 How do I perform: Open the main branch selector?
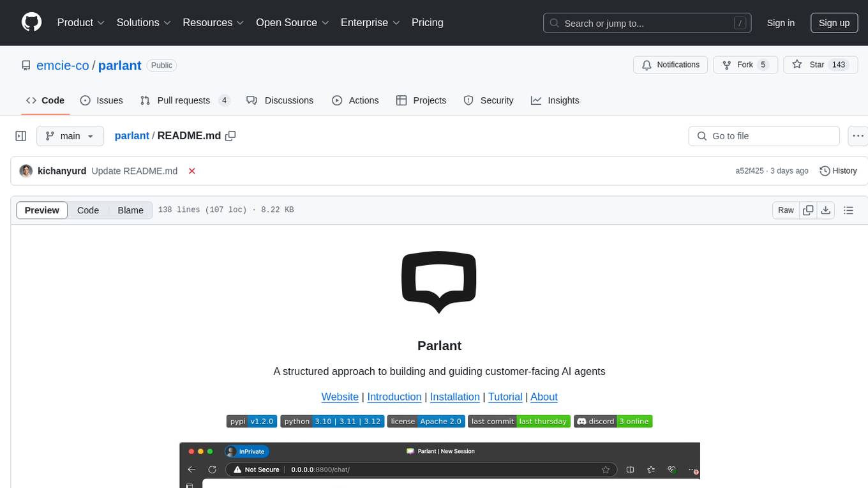(70, 136)
